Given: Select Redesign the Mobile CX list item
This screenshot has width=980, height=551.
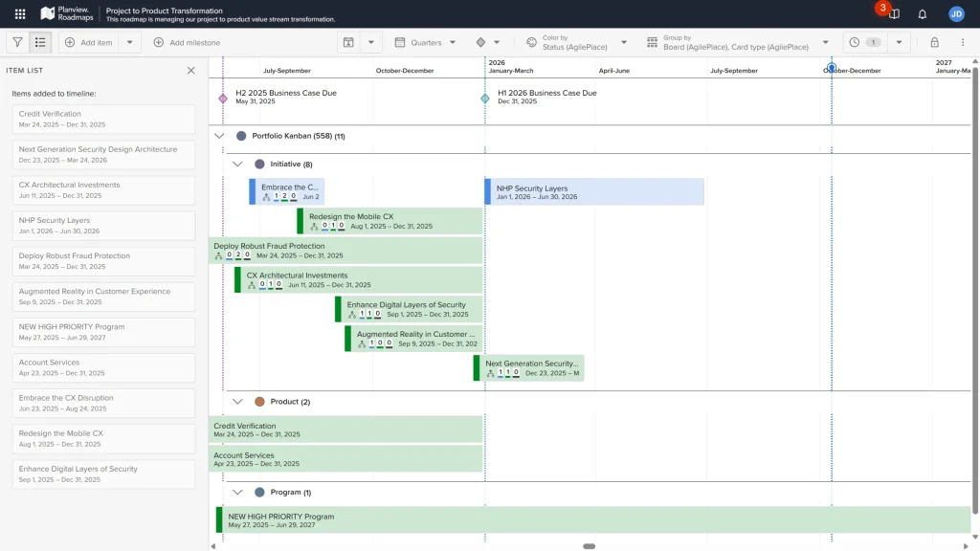Looking at the screenshot, I should [103, 438].
